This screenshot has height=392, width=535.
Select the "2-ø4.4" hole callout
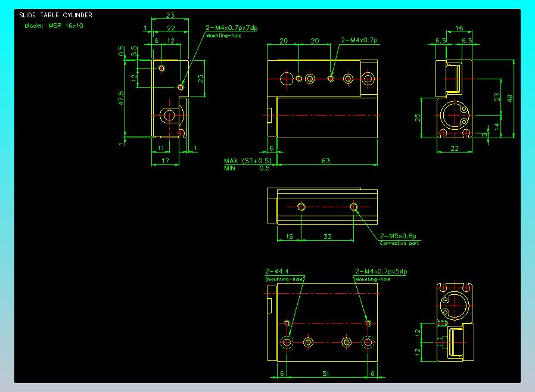tap(276, 271)
